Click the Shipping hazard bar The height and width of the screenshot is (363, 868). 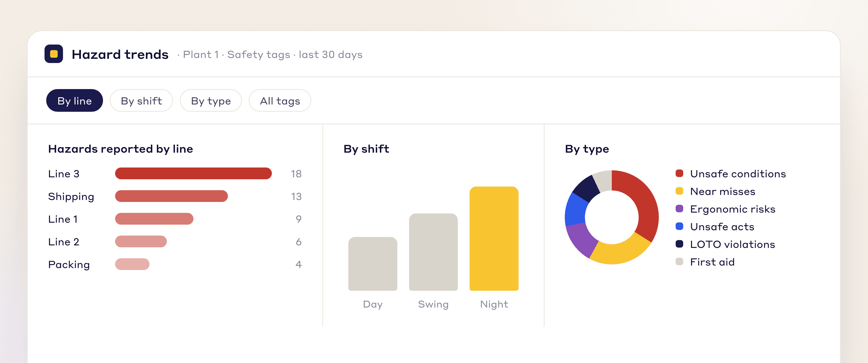tap(172, 196)
